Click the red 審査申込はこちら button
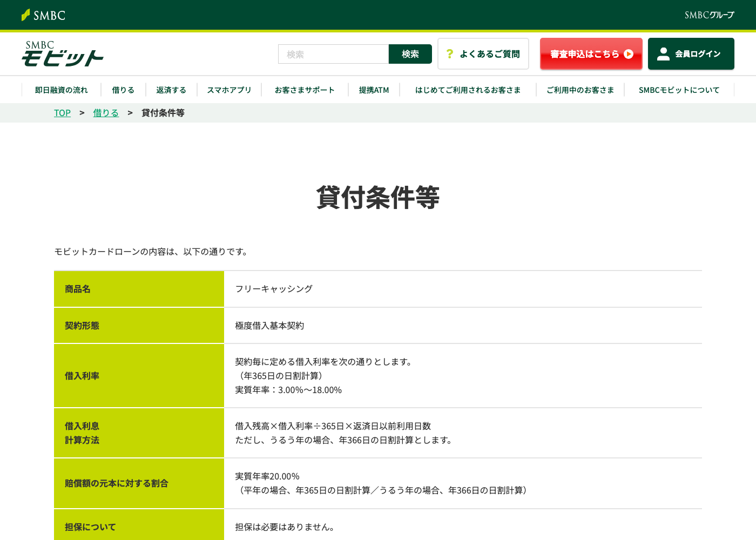Viewport: 756px width, 540px height. pyautogui.click(x=591, y=53)
